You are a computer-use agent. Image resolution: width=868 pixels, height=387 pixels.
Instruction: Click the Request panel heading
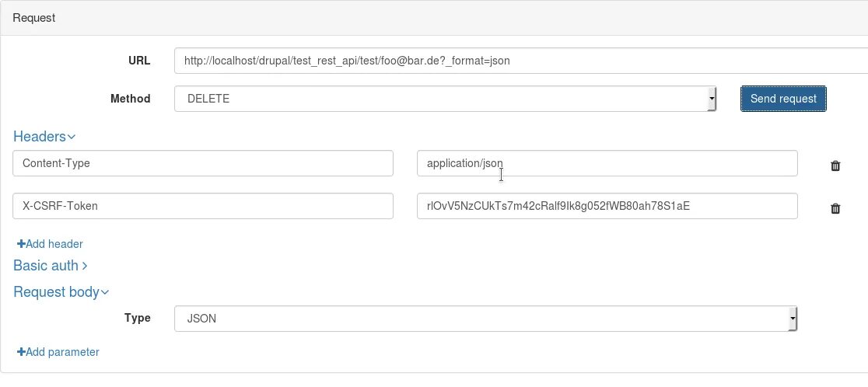point(33,18)
